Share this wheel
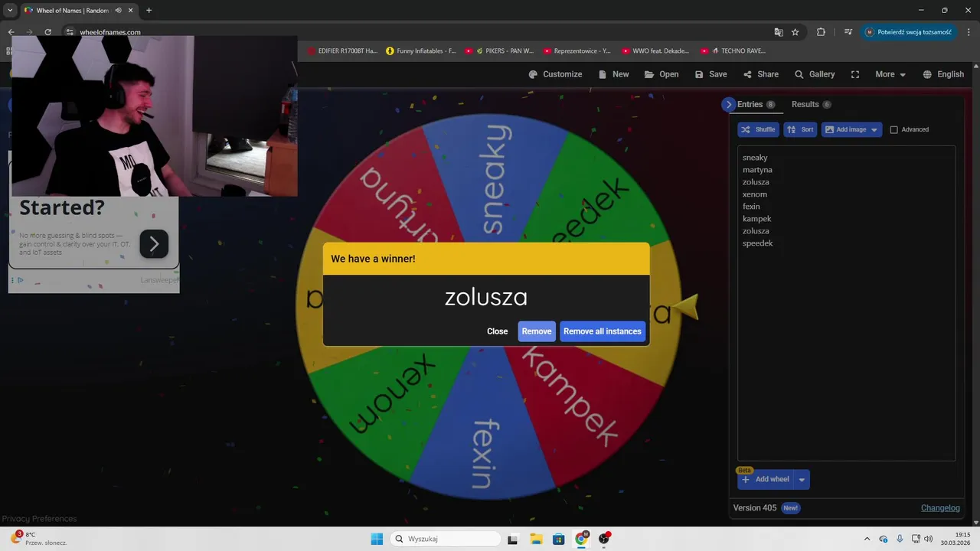The image size is (980, 551). tap(760, 74)
